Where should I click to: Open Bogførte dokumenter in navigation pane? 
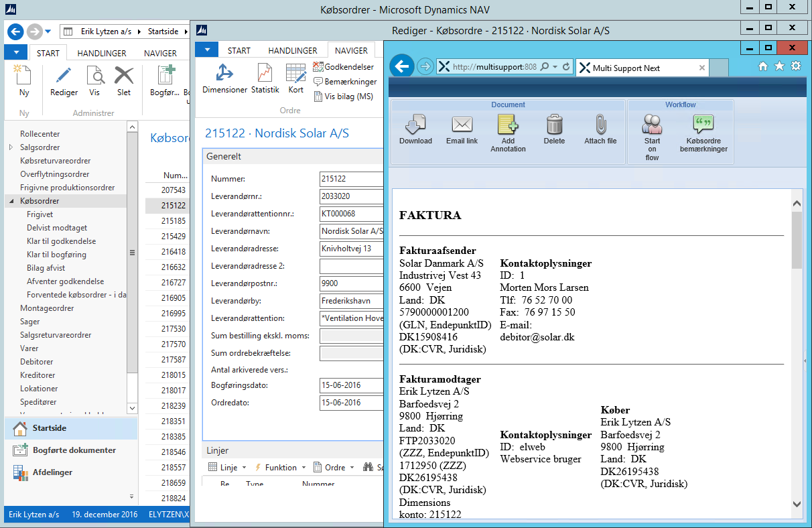[71, 450]
